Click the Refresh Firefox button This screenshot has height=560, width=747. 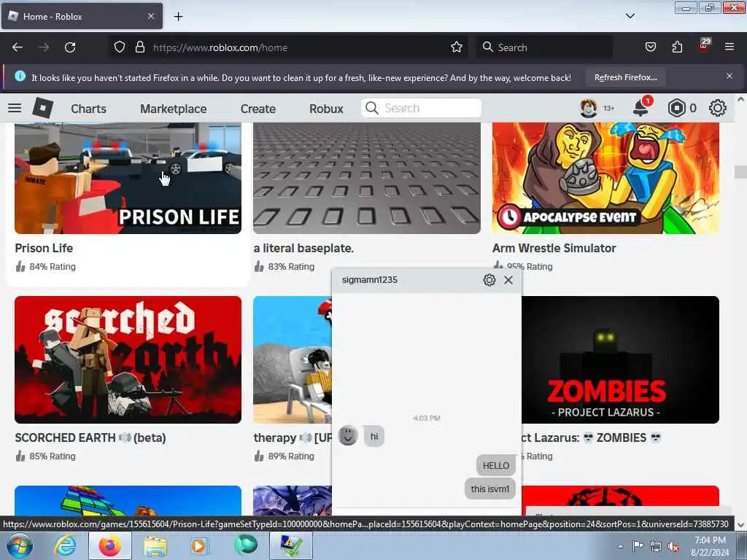(x=626, y=77)
